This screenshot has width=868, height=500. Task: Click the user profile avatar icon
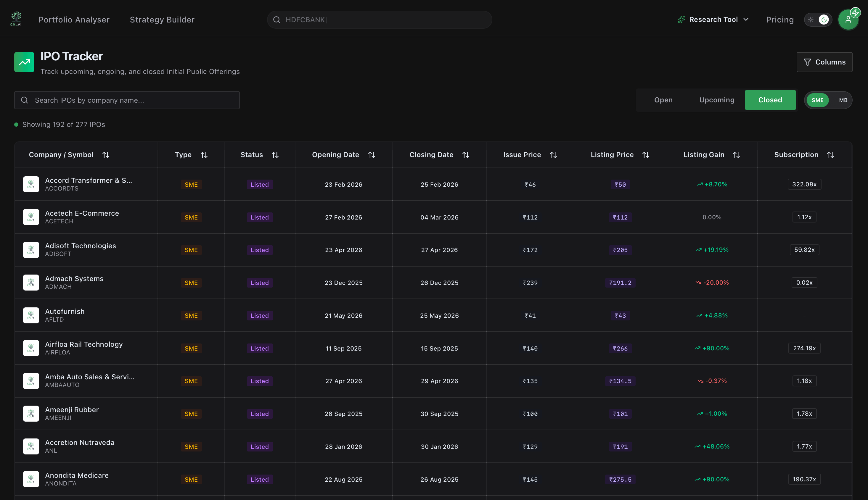[848, 20]
